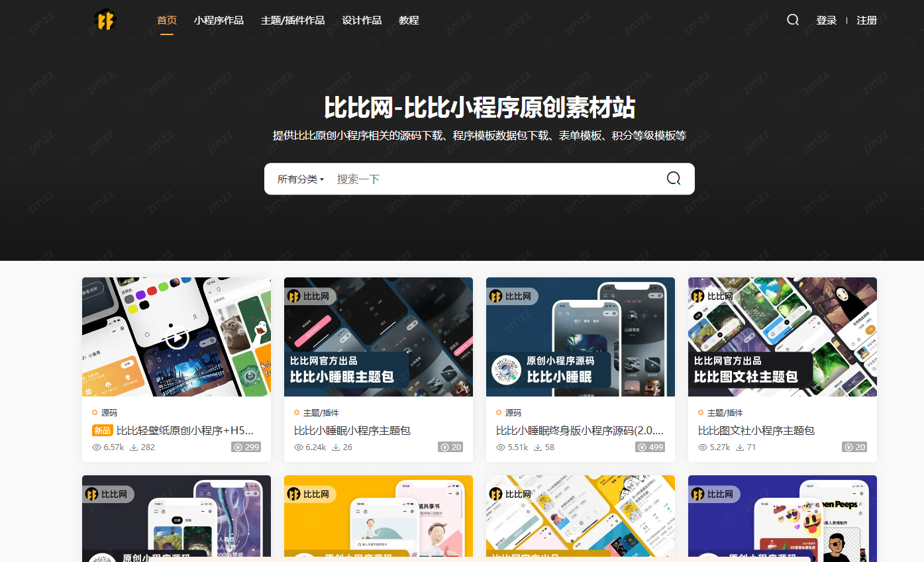The width and height of the screenshot is (924, 562).
Task: Open 比比图文社小程序主题包 title link
Action: click(756, 431)
